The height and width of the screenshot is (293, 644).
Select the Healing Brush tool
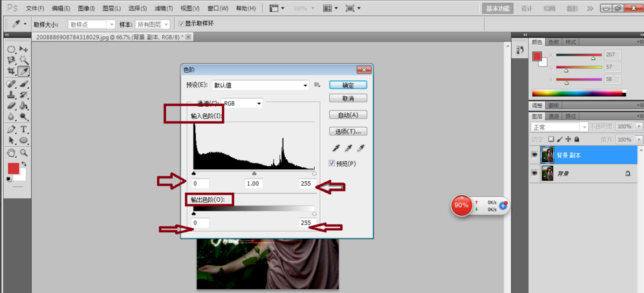[x=12, y=84]
